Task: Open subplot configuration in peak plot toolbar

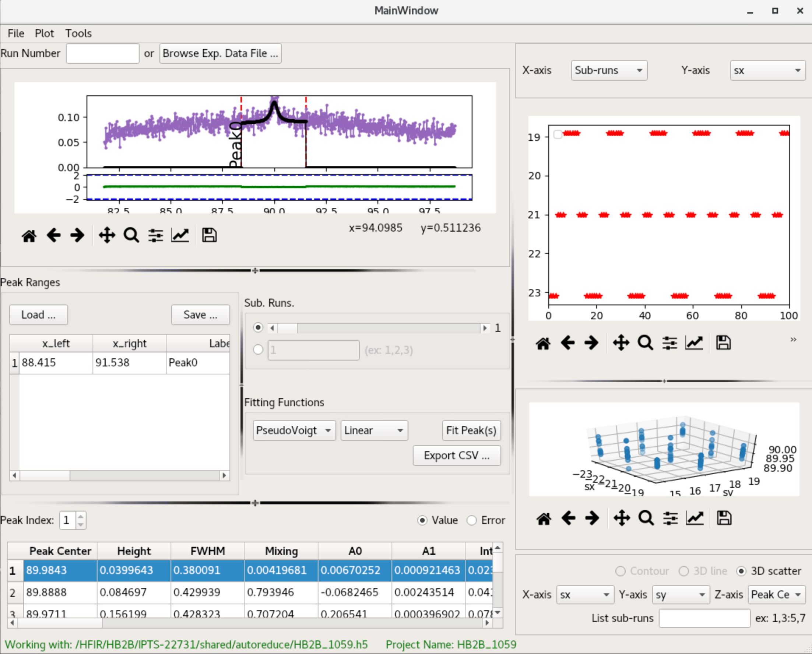Action: point(156,236)
